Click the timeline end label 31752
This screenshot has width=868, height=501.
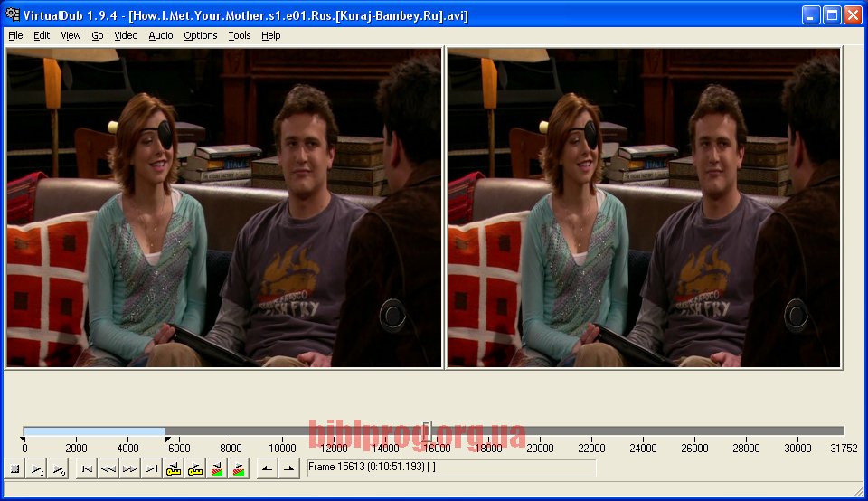coord(844,449)
